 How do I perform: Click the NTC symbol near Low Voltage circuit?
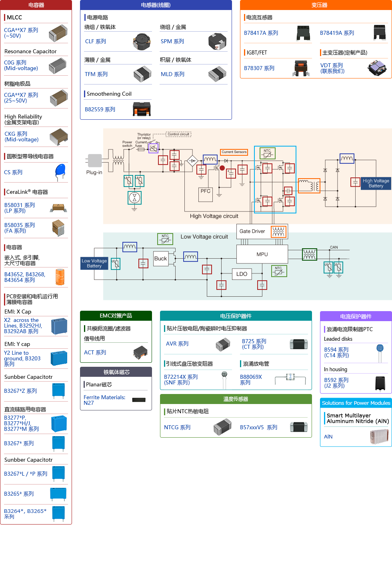click(165, 239)
